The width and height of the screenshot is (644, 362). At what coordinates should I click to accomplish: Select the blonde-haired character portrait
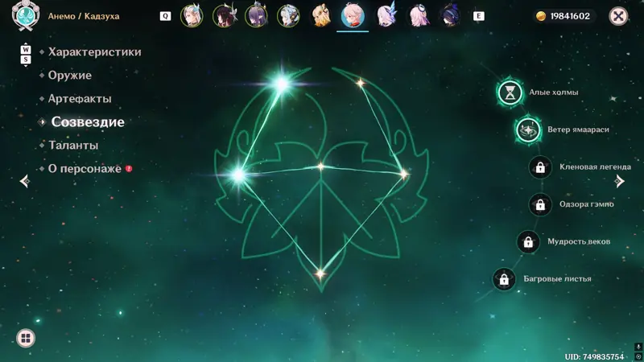click(x=320, y=16)
